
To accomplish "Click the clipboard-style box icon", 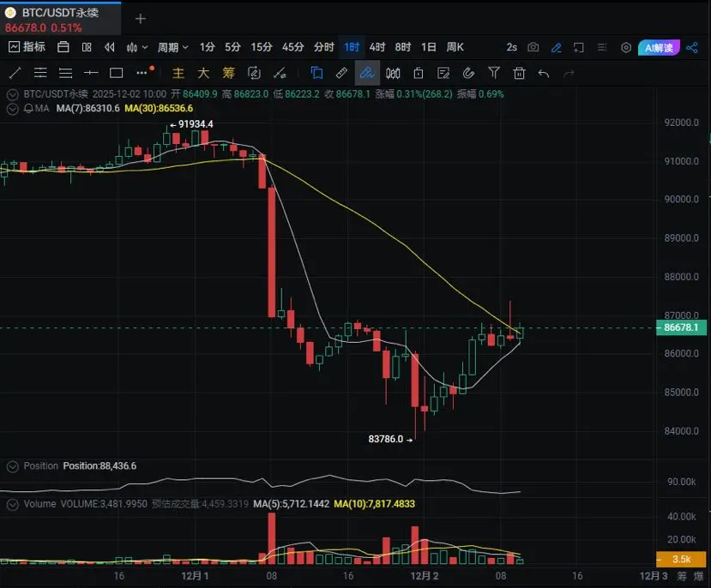I will coord(418,73).
